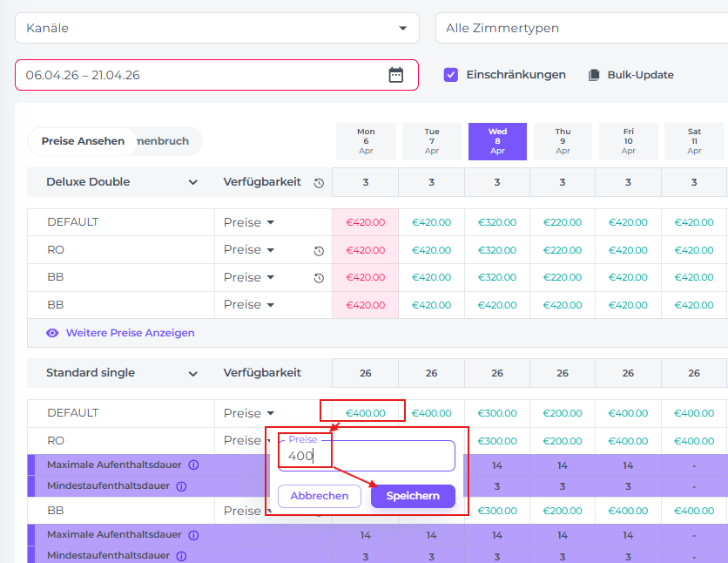Toggle the Einschränkungen checkbox

[451, 75]
